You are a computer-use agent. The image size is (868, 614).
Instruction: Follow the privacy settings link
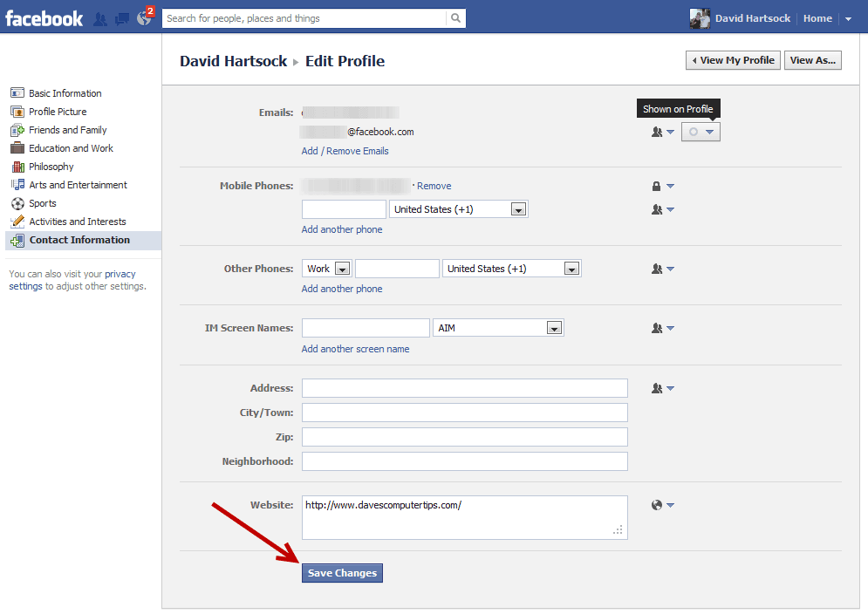coord(72,280)
